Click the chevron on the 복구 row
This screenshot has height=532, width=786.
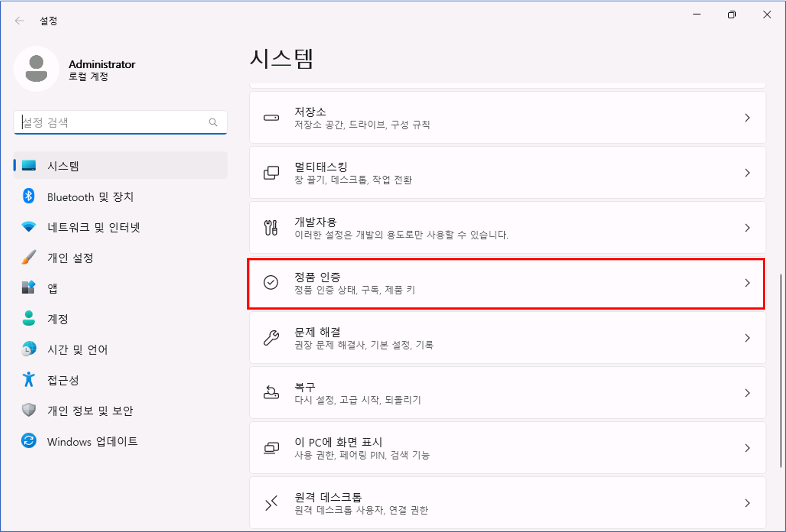(x=747, y=393)
